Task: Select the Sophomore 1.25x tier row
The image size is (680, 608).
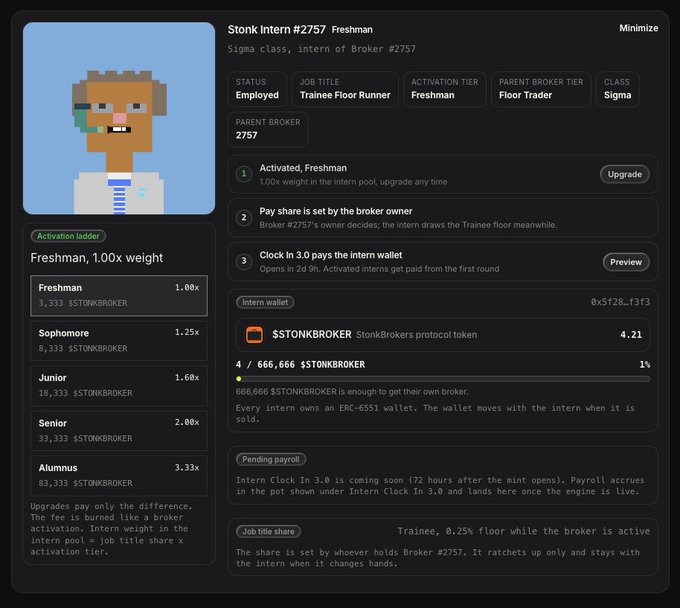Action: coord(119,340)
